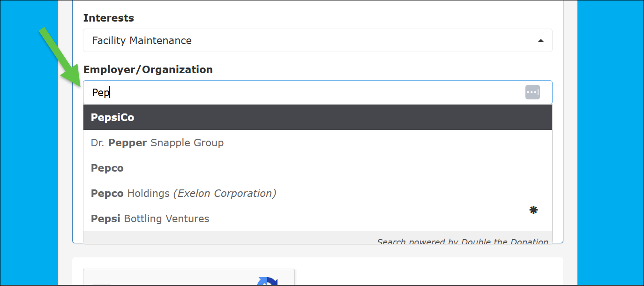Select the plain Pepco suggestion

(318, 168)
